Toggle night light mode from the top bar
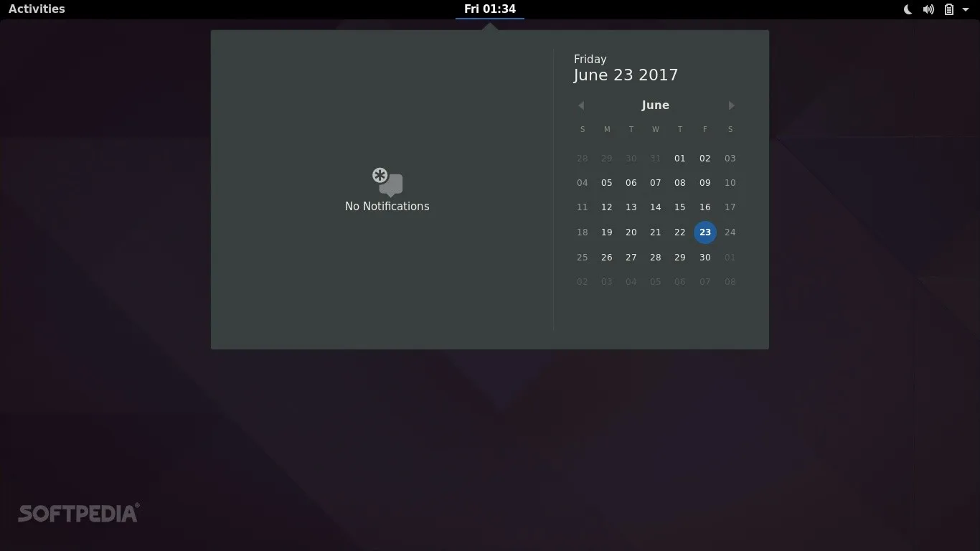 point(907,9)
